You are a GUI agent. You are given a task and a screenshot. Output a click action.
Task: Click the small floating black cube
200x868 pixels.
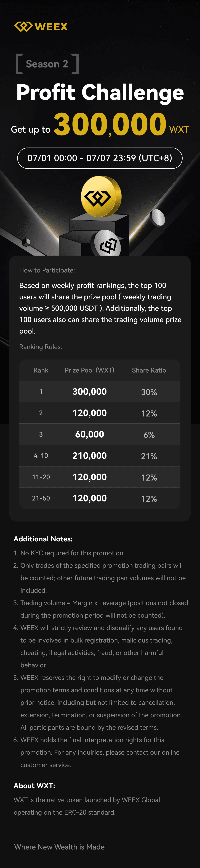click(x=26, y=242)
